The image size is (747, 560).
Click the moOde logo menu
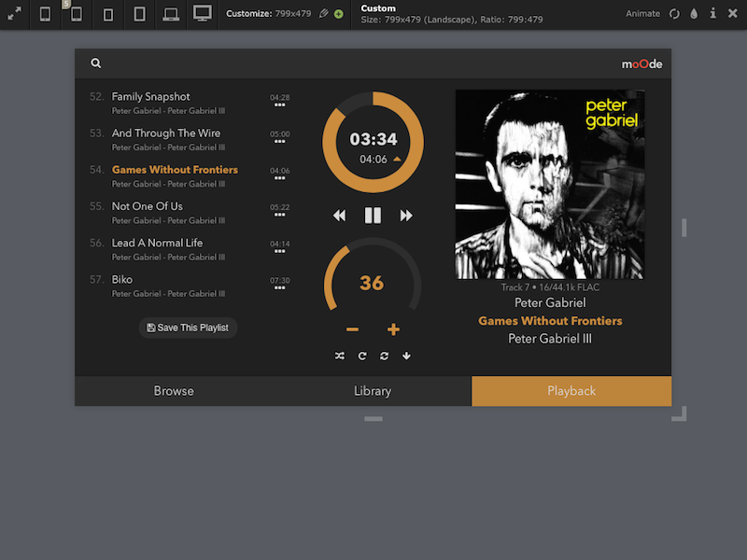(x=641, y=63)
